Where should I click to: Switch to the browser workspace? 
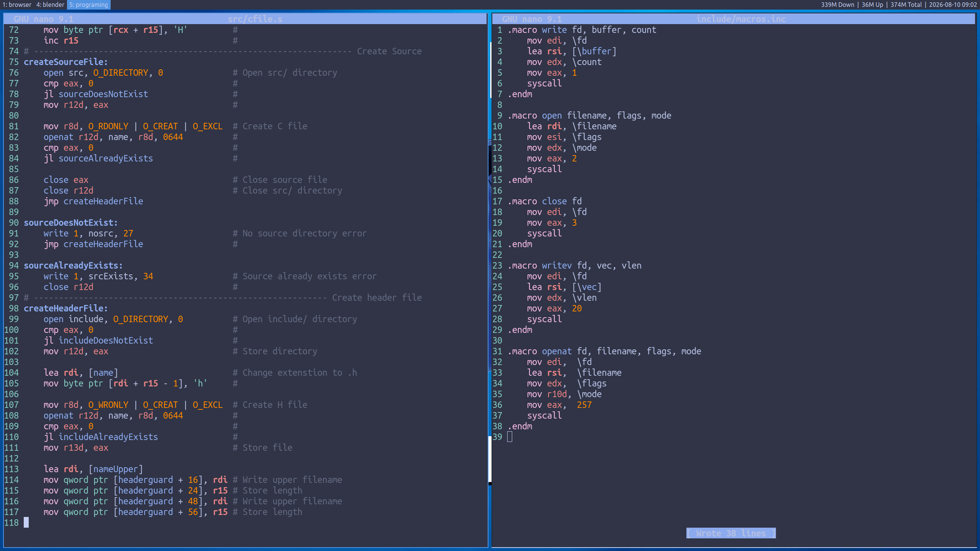(17, 5)
